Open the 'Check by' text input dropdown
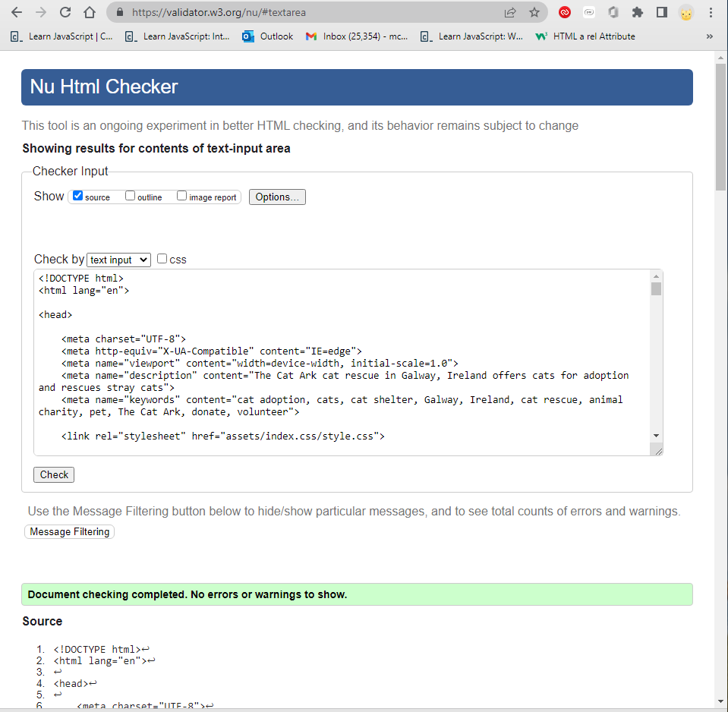This screenshot has height=712, width=728. pyautogui.click(x=119, y=260)
